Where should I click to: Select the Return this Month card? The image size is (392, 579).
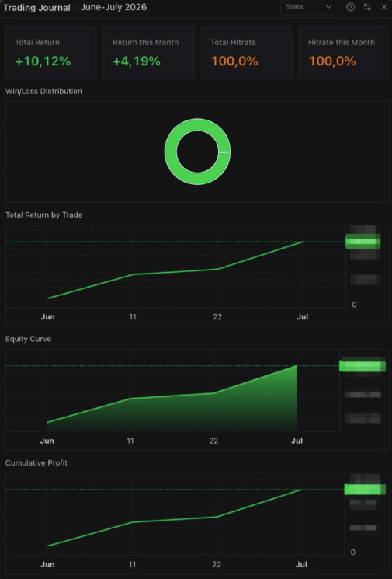click(148, 53)
